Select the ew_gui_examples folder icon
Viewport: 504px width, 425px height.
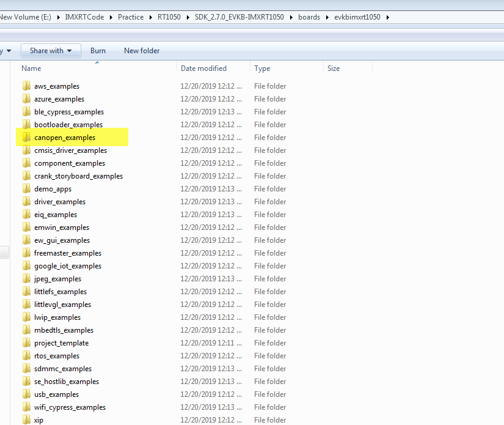[27, 240]
